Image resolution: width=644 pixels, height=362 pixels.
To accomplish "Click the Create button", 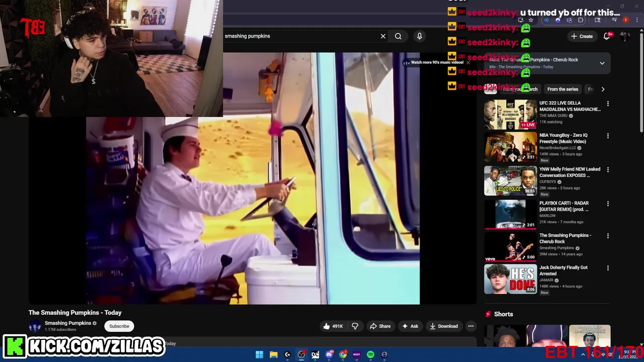I will click(x=582, y=36).
